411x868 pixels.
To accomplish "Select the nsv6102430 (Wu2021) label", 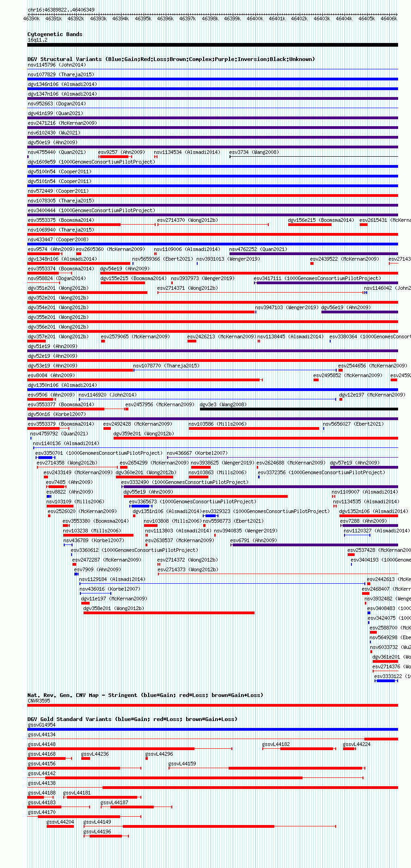I will (54, 133).
